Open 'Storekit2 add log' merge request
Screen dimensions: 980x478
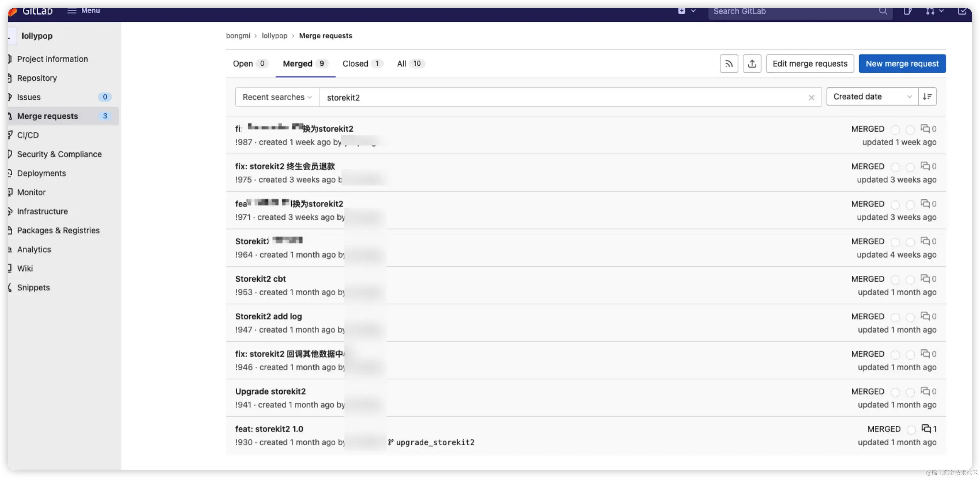click(268, 316)
